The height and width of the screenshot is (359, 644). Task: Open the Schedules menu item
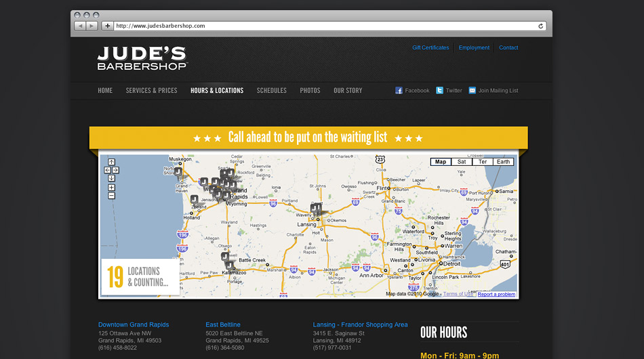tap(271, 90)
